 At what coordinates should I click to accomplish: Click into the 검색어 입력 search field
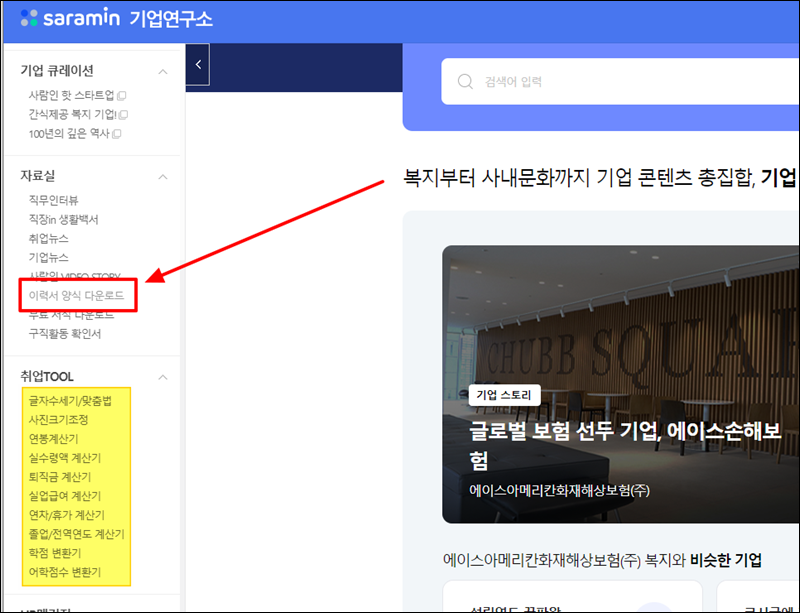coord(620,82)
